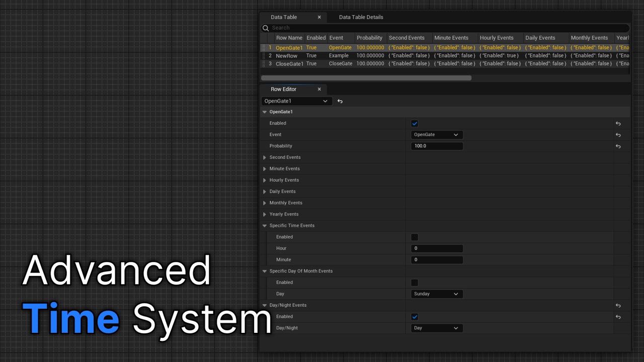Select the OpenGate1 row in table
The image size is (644, 362).
[x=445, y=48]
